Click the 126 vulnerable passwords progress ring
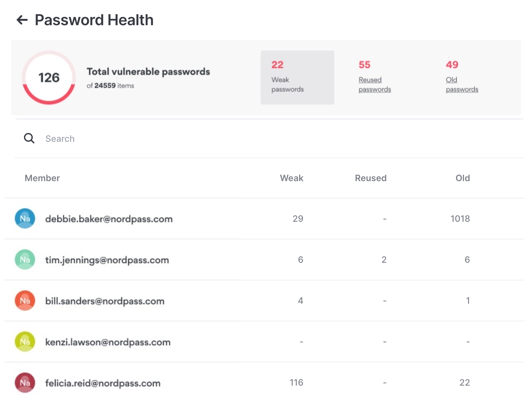The height and width of the screenshot is (402, 532). [x=49, y=78]
